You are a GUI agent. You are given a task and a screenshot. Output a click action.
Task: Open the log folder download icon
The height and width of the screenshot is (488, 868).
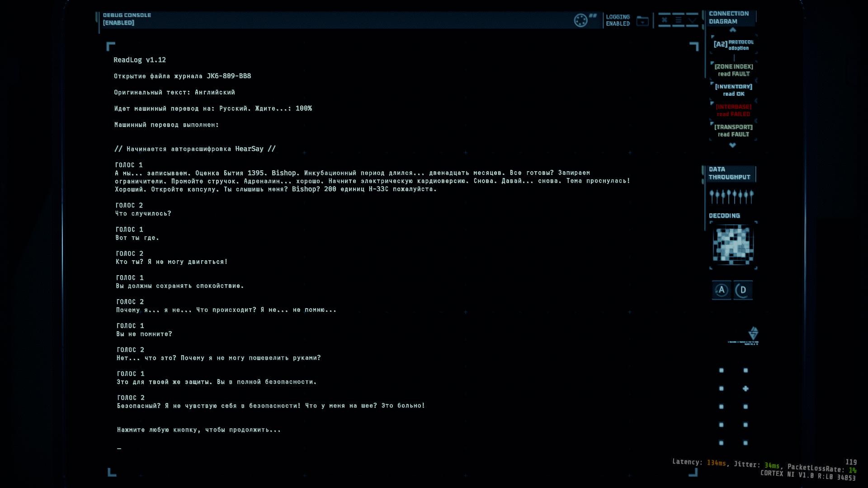[x=642, y=21]
